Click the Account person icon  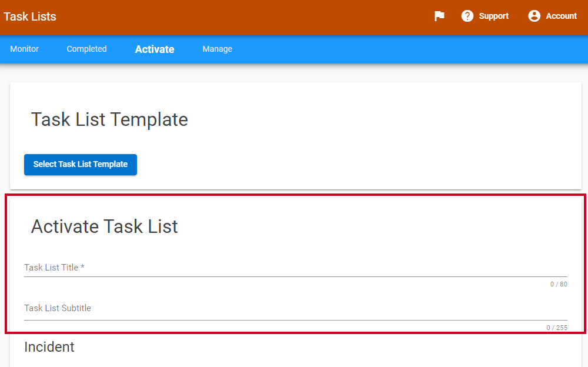[534, 16]
